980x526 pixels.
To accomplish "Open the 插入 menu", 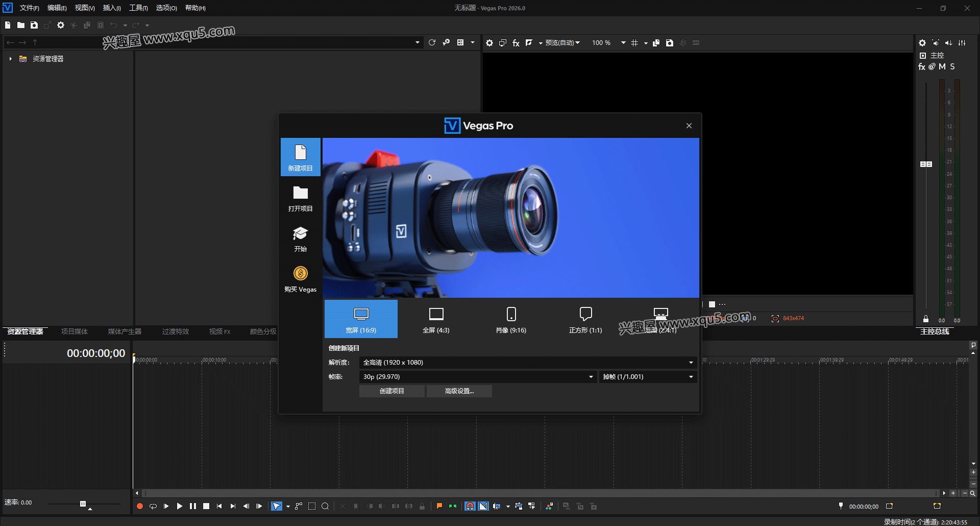I will 112,8.
